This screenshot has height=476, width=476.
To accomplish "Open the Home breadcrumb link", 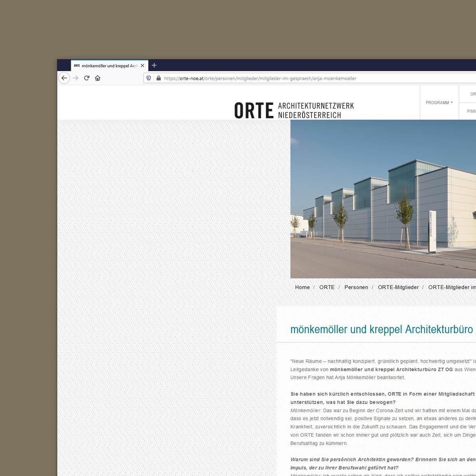I will tap(302, 287).
